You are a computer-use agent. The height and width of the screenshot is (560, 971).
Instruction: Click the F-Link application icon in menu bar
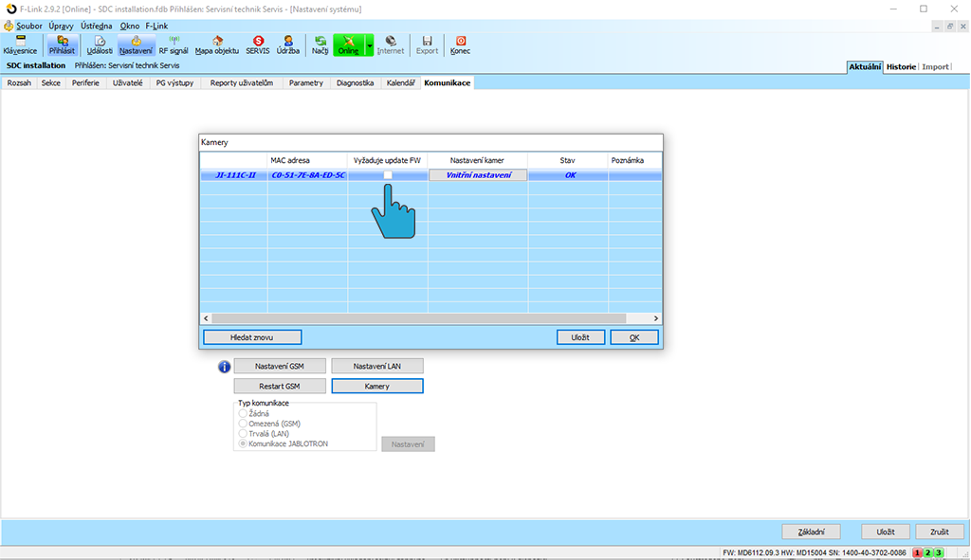point(9,26)
